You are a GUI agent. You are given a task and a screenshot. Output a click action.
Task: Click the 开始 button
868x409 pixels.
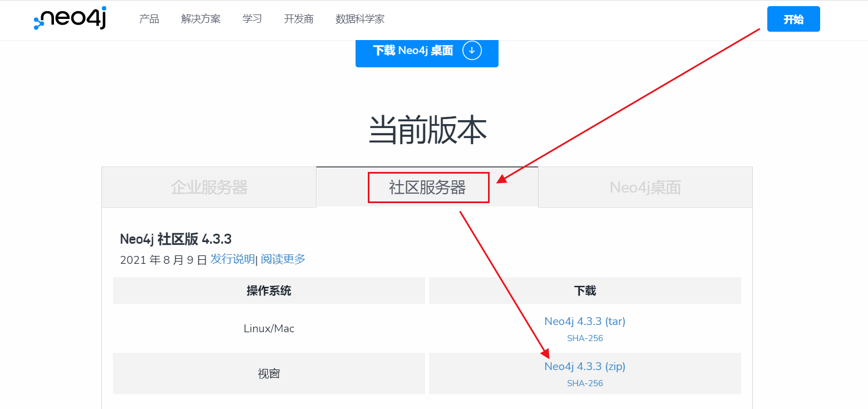[x=793, y=19]
